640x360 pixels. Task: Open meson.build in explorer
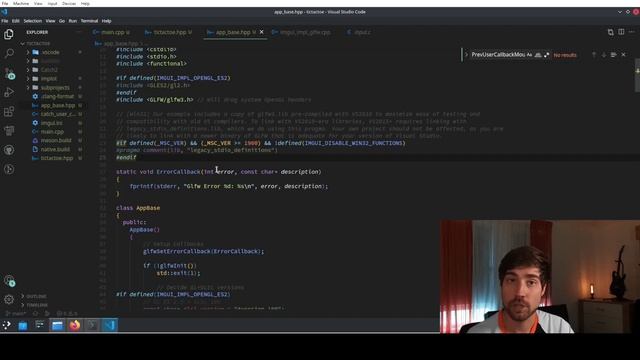point(56,140)
